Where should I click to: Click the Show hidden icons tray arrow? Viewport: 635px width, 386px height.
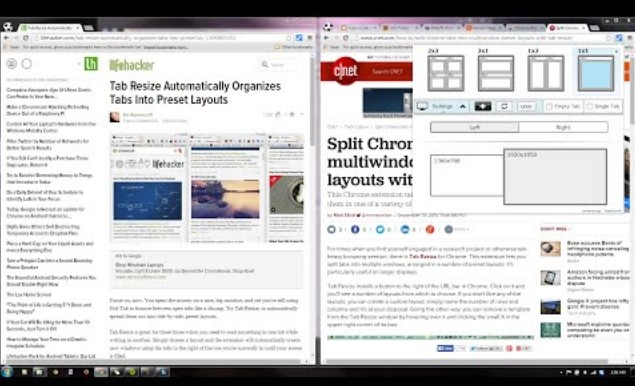[x=561, y=372]
